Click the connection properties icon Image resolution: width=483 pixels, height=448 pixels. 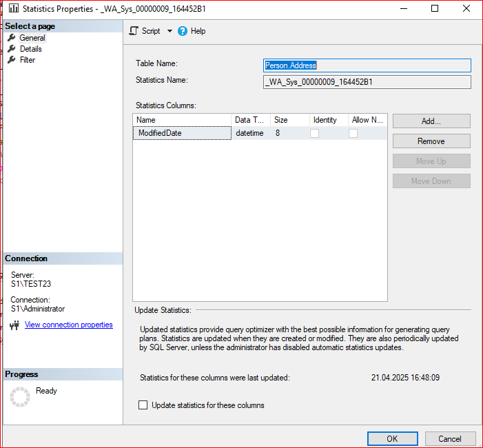coord(14,325)
